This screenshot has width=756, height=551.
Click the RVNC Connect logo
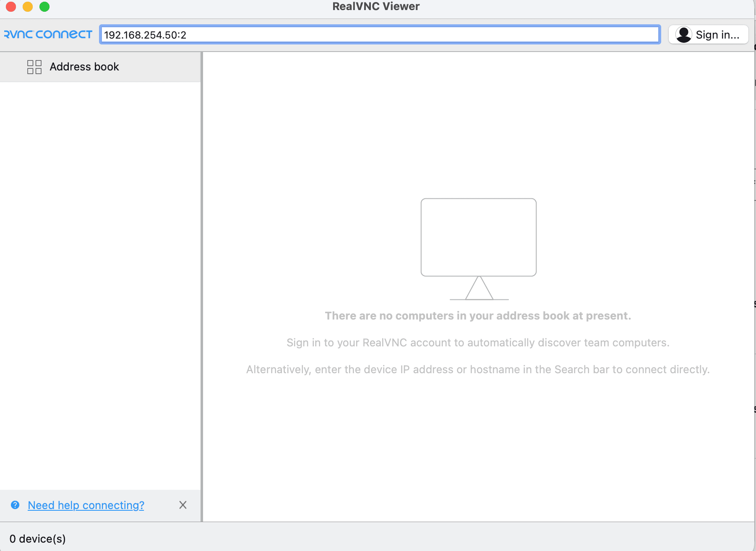point(48,34)
